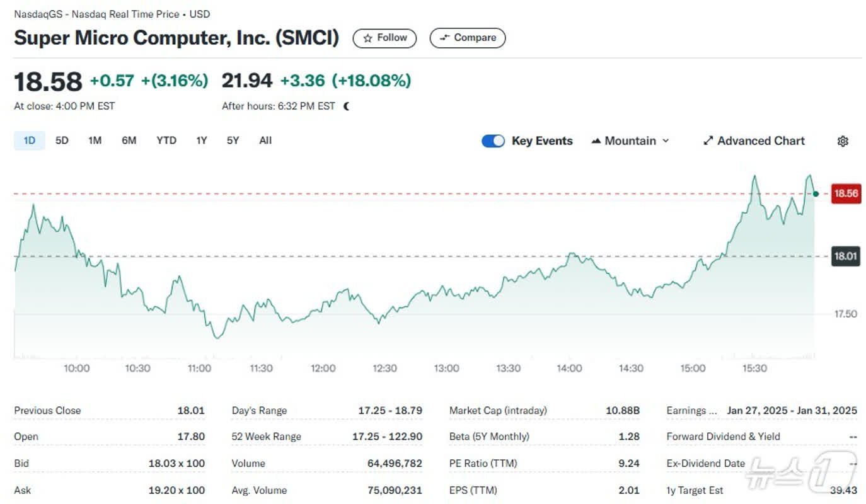Click the Earnings date range value

click(x=792, y=411)
